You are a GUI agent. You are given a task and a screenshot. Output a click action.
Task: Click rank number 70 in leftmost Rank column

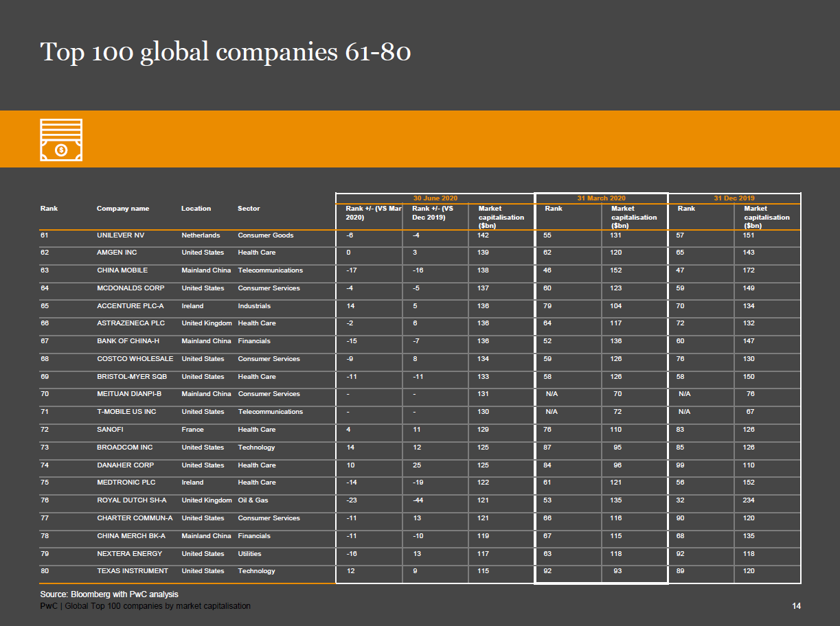click(x=45, y=394)
